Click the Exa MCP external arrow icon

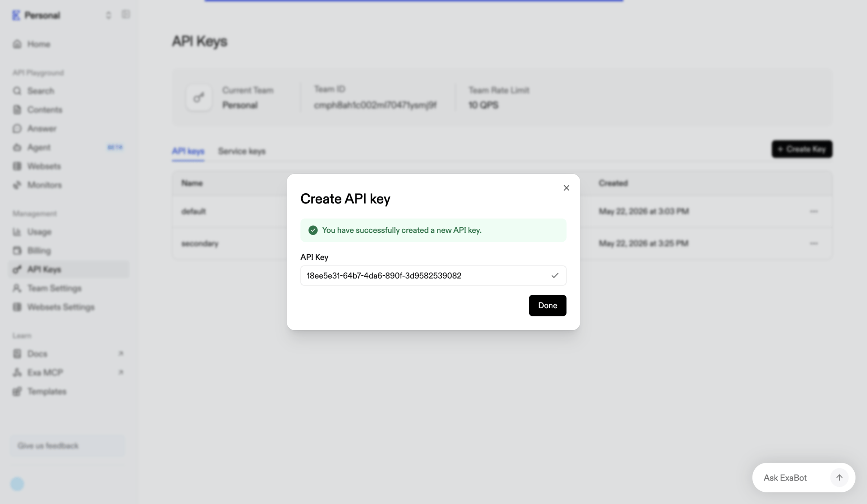click(121, 372)
